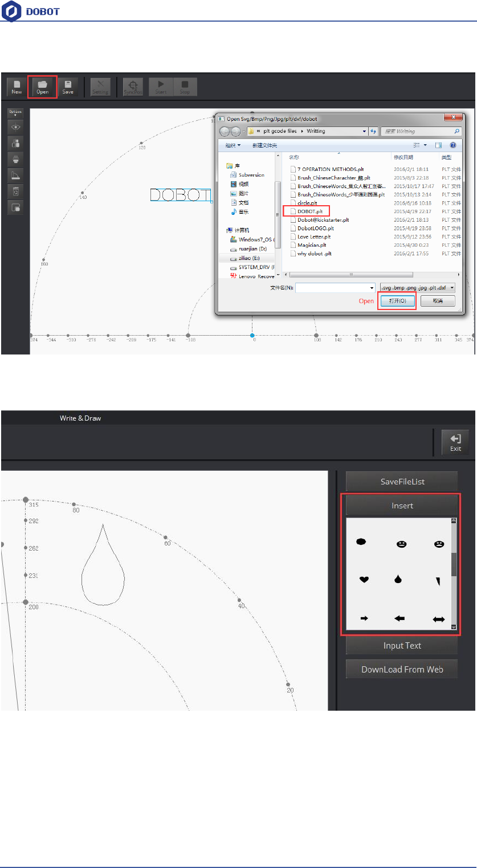This screenshot has height=868, width=477.
Task: Select file Love Letter.plt
Action: coord(310,237)
